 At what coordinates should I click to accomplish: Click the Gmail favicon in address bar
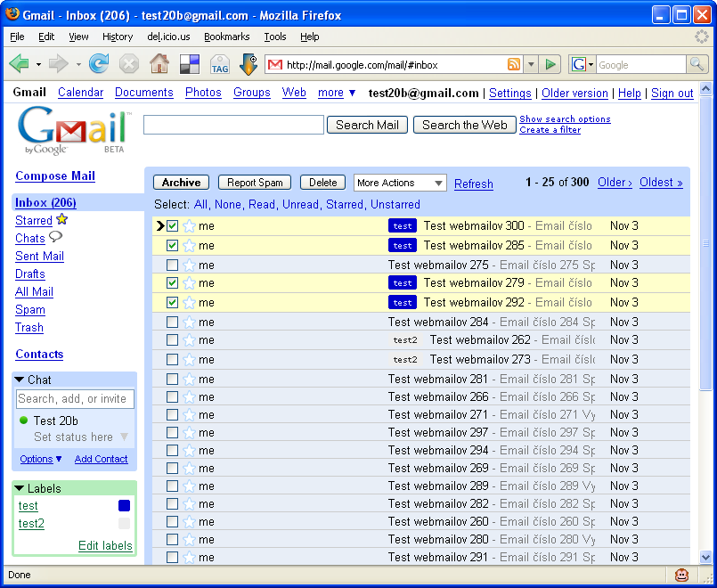coord(275,64)
